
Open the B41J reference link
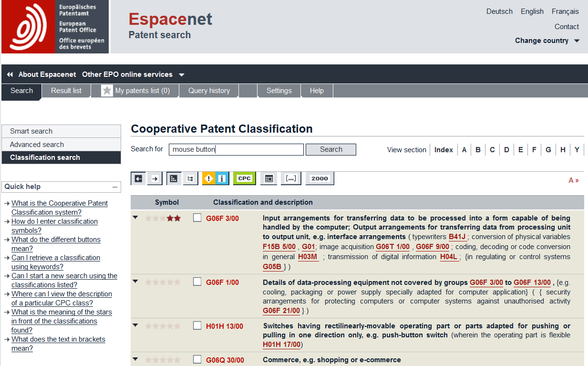pos(457,237)
